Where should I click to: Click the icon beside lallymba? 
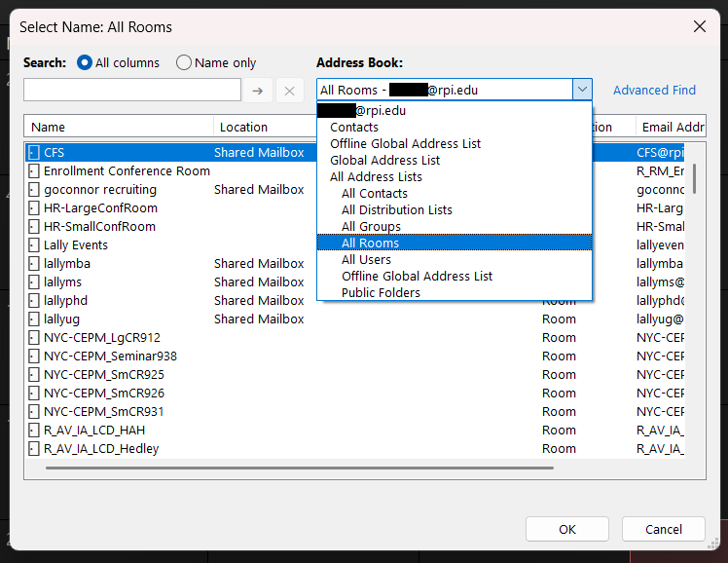(x=33, y=264)
